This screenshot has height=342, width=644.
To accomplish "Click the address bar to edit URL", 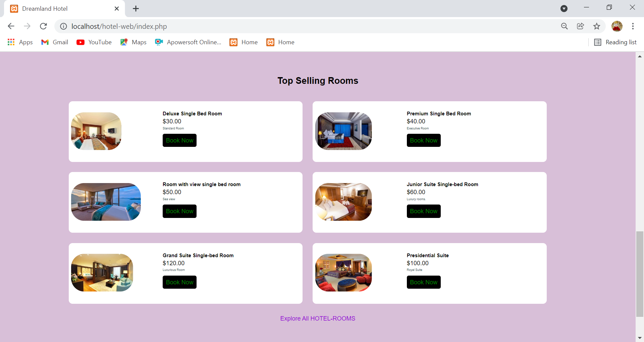I will [x=235, y=26].
